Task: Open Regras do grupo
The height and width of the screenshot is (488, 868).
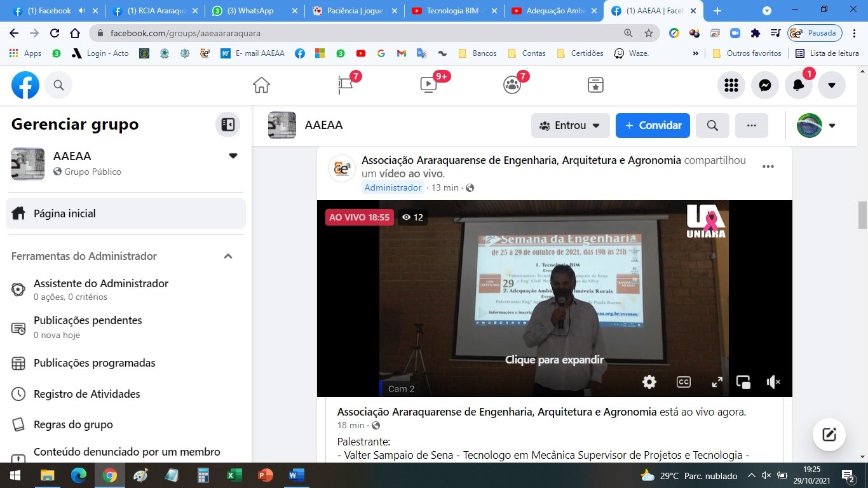Action: (x=126, y=424)
